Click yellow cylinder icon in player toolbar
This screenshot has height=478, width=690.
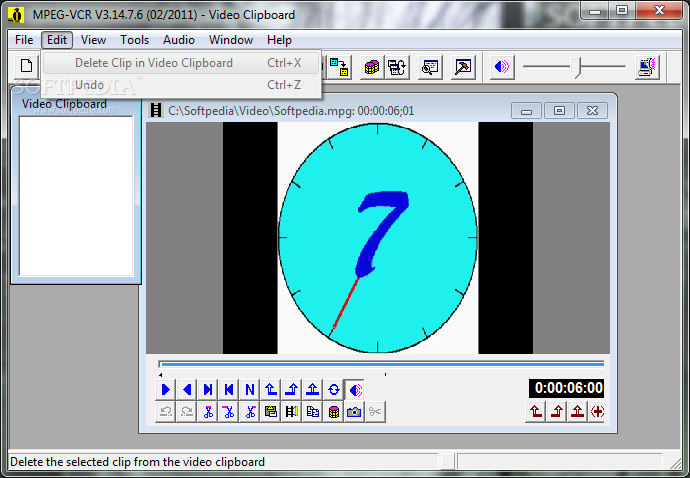click(x=334, y=412)
